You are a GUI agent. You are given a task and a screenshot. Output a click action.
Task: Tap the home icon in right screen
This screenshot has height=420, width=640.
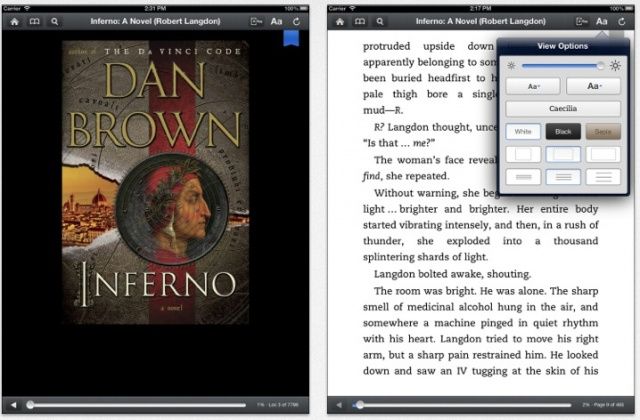click(x=340, y=22)
